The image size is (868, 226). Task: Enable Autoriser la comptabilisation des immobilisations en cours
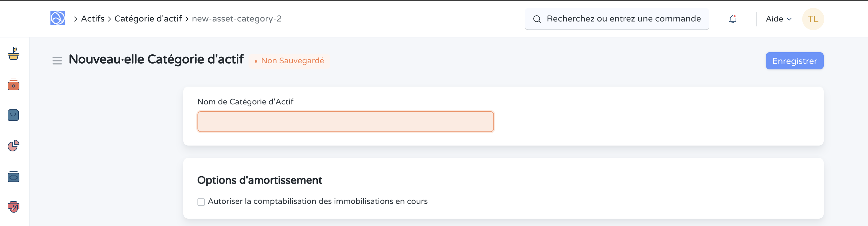(201, 201)
